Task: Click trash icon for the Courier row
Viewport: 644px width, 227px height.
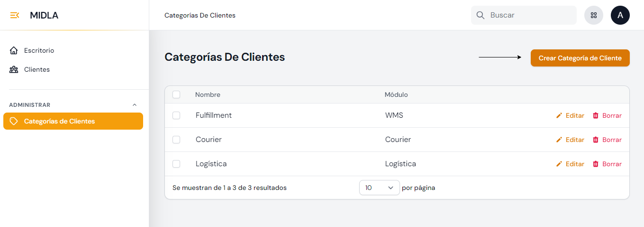Action: coord(596,140)
